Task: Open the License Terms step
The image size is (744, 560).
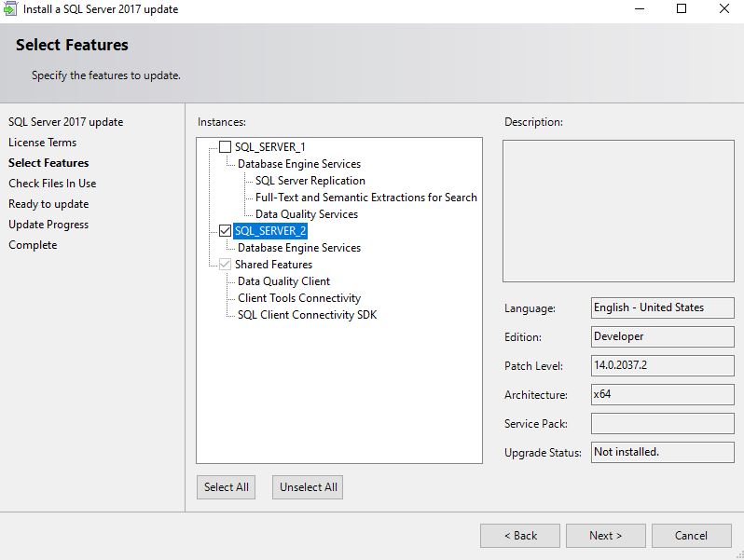Action: pos(42,143)
